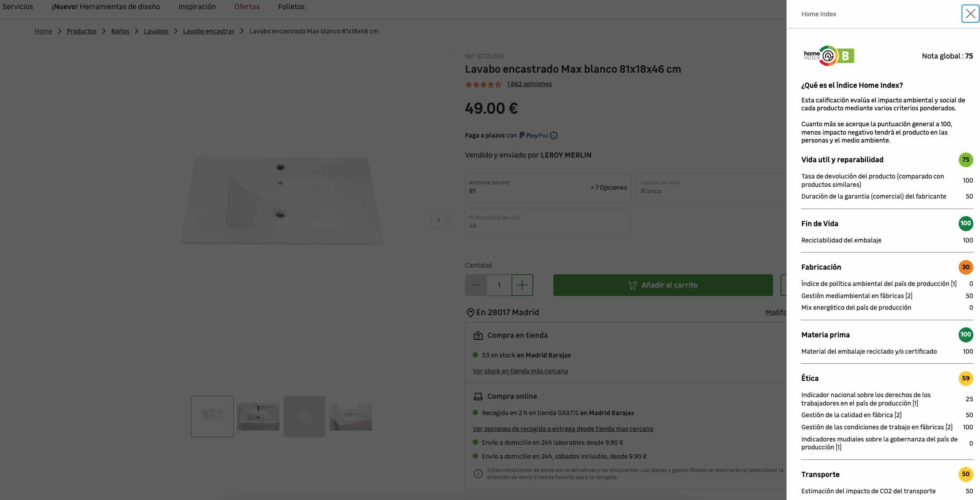
Task: Click the PayPal info icon
Action: (x=554, y=135)
